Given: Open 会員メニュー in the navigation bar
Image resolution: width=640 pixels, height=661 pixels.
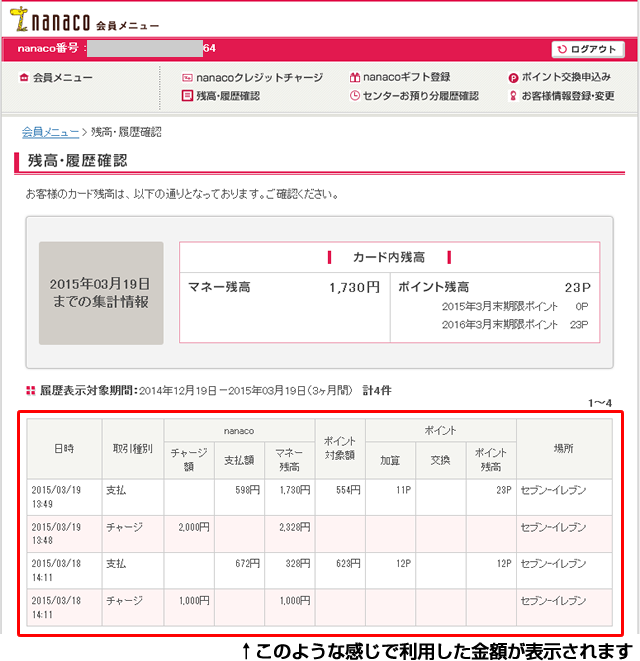Looking at the screenshot, I should pyautogui.click(x=62, y=78).
